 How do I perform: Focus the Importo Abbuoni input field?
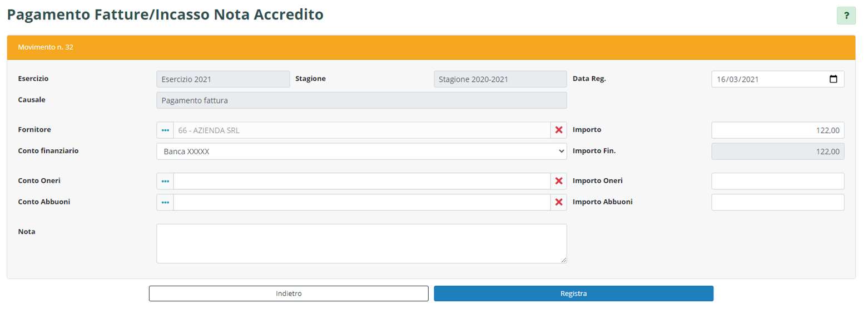777,203
